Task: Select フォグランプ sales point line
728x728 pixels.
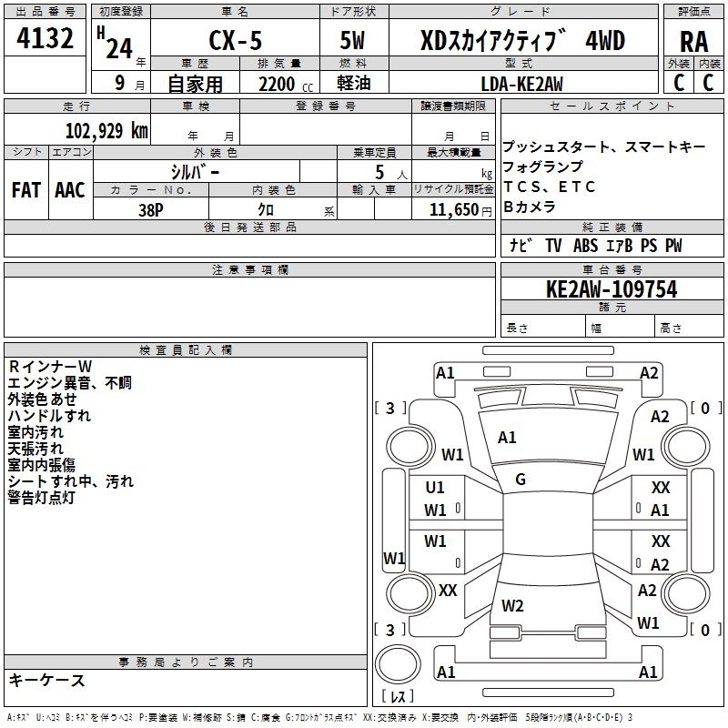Action: 542,167
